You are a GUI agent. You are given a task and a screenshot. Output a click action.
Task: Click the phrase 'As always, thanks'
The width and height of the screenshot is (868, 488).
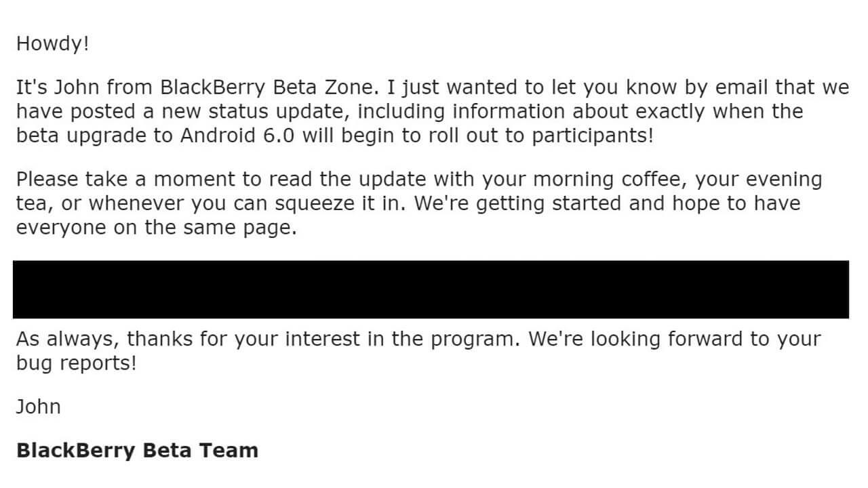[x=105, y=339]
